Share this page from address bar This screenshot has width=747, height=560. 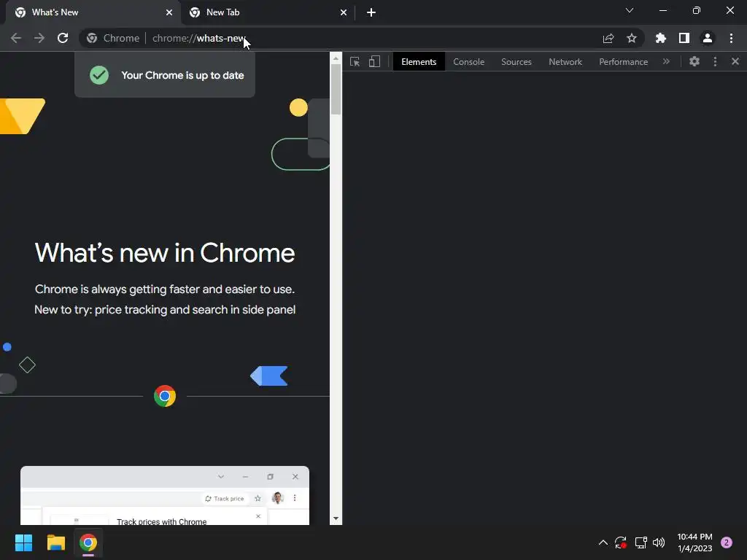point(608,38)
